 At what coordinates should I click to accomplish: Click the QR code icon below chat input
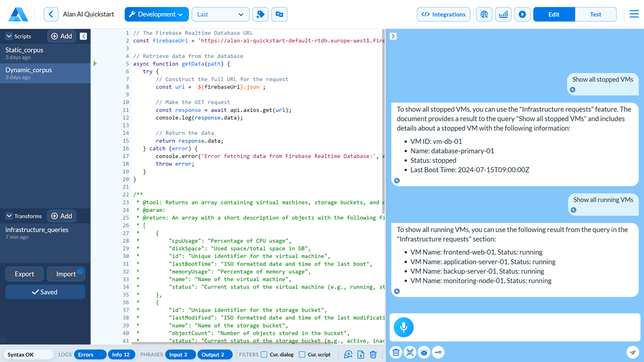click(410, 352)
